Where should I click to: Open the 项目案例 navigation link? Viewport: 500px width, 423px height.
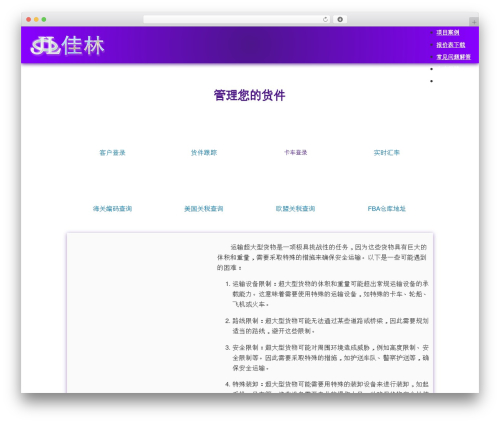pos(448,32)
